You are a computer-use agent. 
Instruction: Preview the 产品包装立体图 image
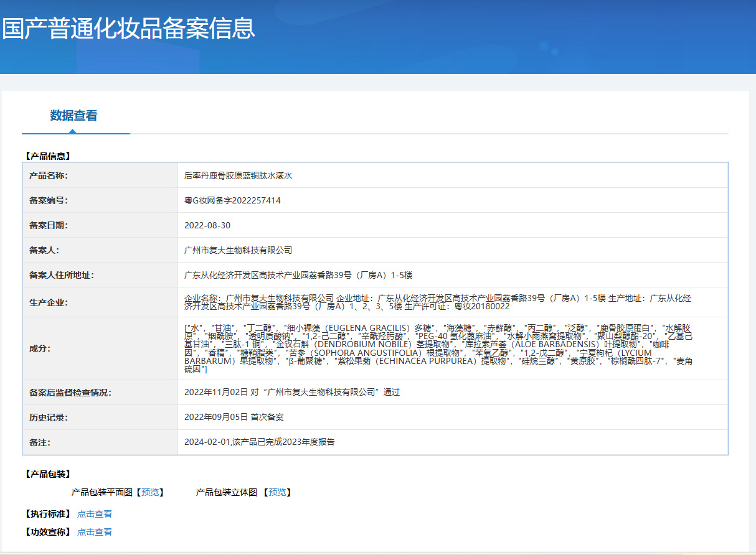tap(277, 492)
